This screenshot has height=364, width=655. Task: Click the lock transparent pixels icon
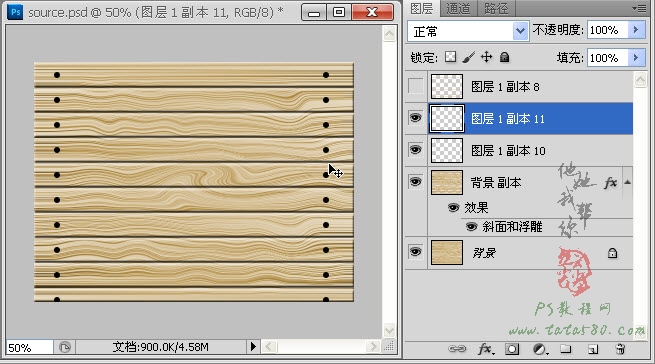(x=450, y=57)
